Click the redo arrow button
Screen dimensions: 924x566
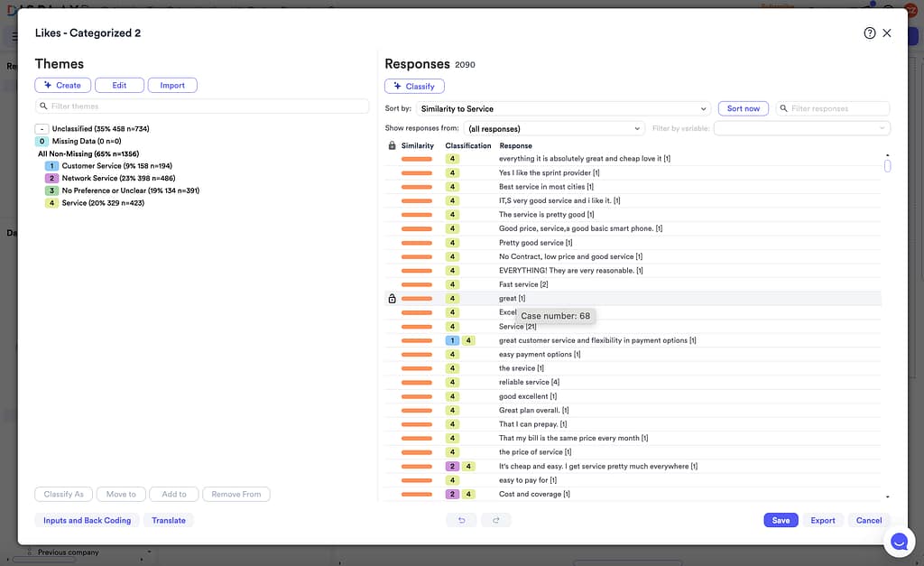click(495, 520)
